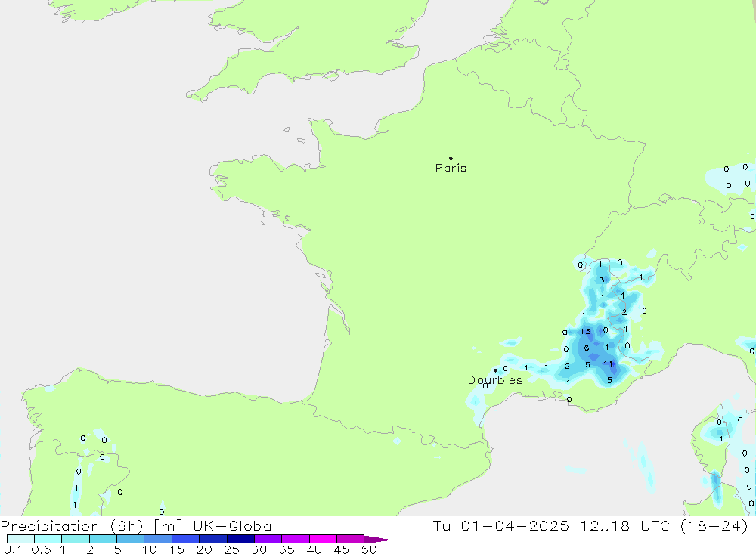
Task: Select the 2–5 legend color swatch
Action: tap(103, 539)
